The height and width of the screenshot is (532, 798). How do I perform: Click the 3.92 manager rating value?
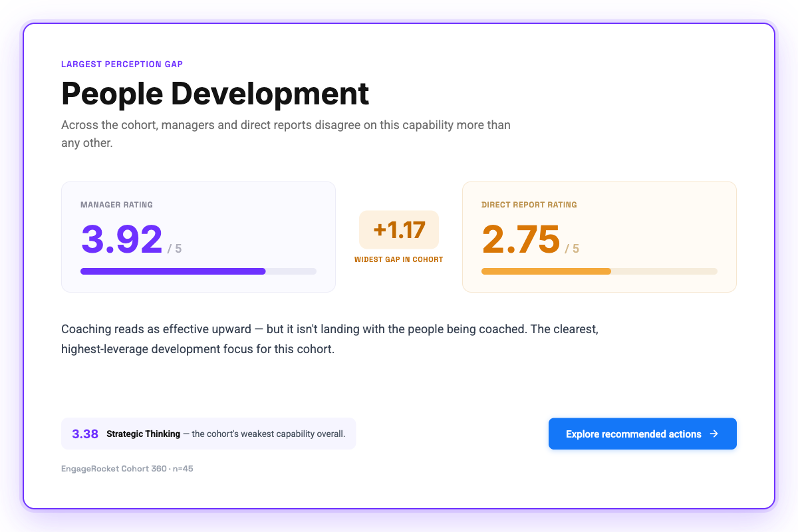pos(122,239)
